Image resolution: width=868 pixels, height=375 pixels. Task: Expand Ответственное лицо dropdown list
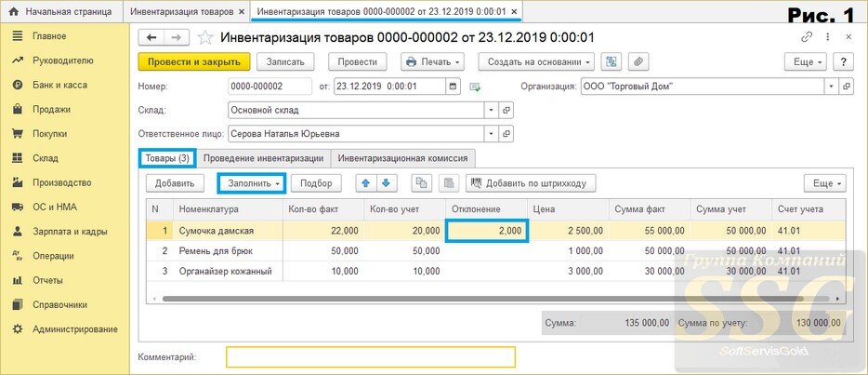pos(492,133)
